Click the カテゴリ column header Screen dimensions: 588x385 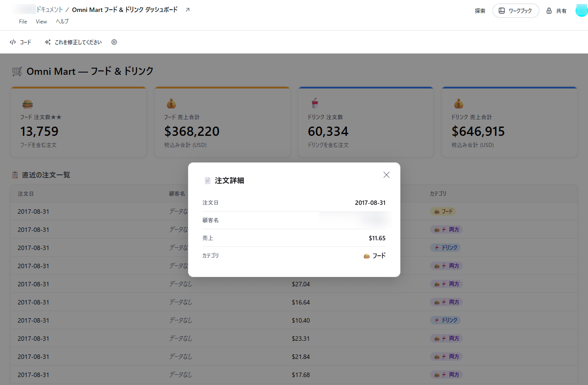pos(438,194)
